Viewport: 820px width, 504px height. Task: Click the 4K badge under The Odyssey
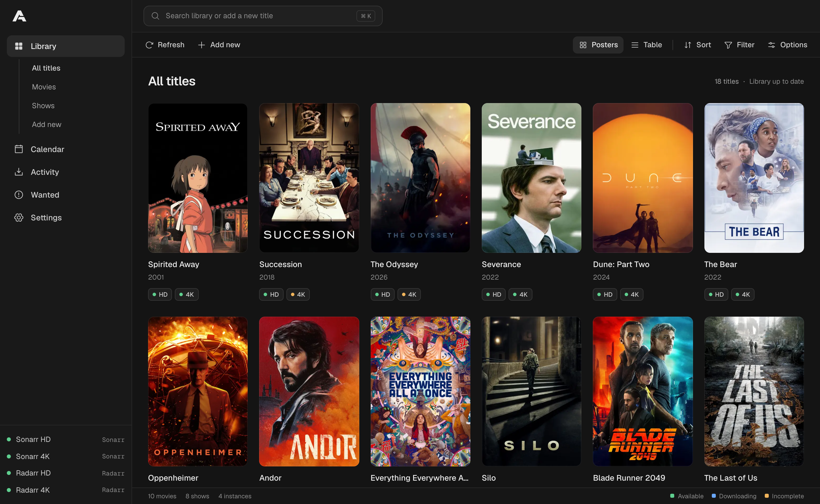[409, 294]
